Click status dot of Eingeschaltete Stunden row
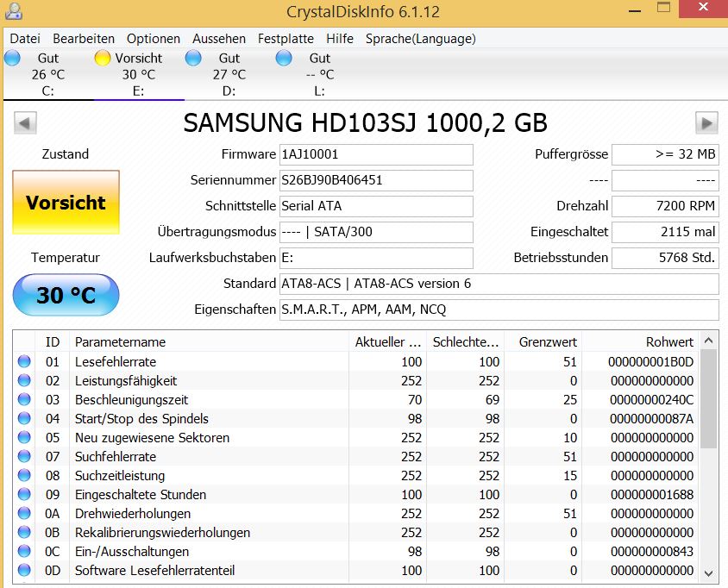728x588 pixels. tap(24, 495)
